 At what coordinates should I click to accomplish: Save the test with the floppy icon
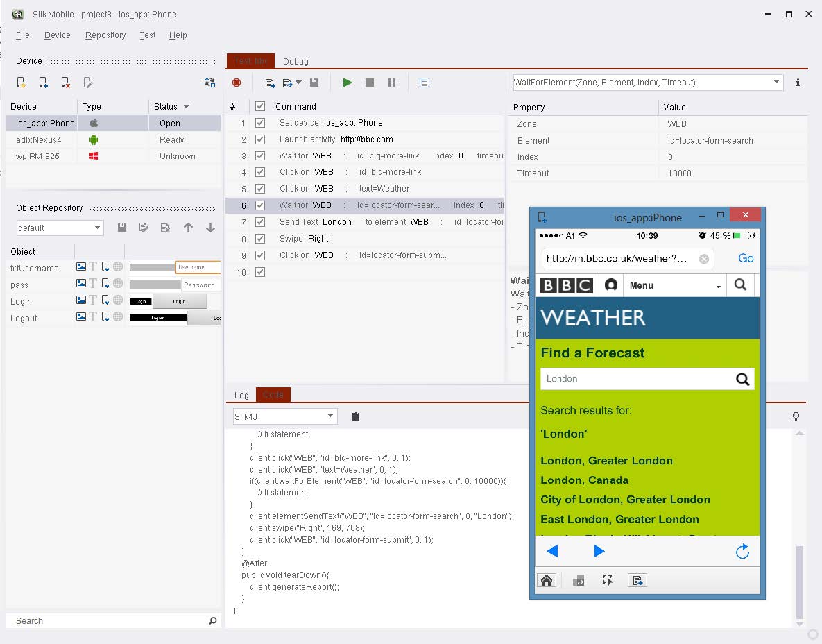click(314, 83)
